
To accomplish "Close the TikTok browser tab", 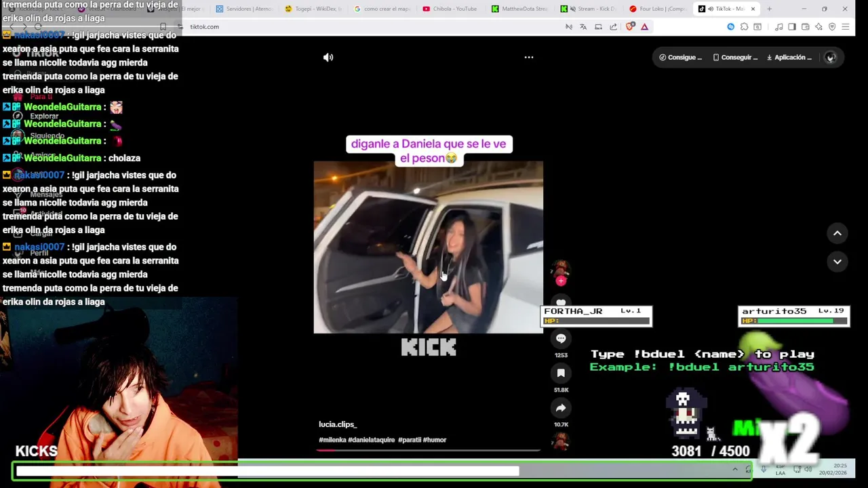I will tap(753, 9).
